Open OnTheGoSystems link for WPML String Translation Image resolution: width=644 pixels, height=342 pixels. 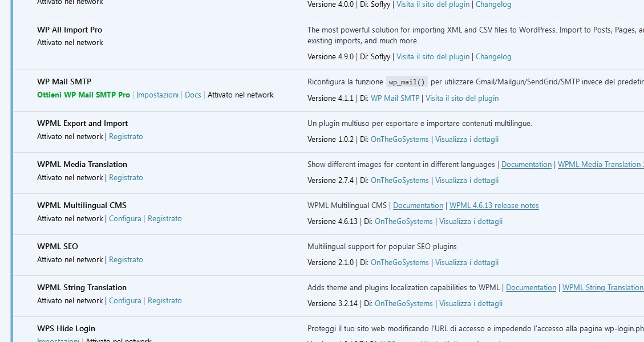pos(404,303)
